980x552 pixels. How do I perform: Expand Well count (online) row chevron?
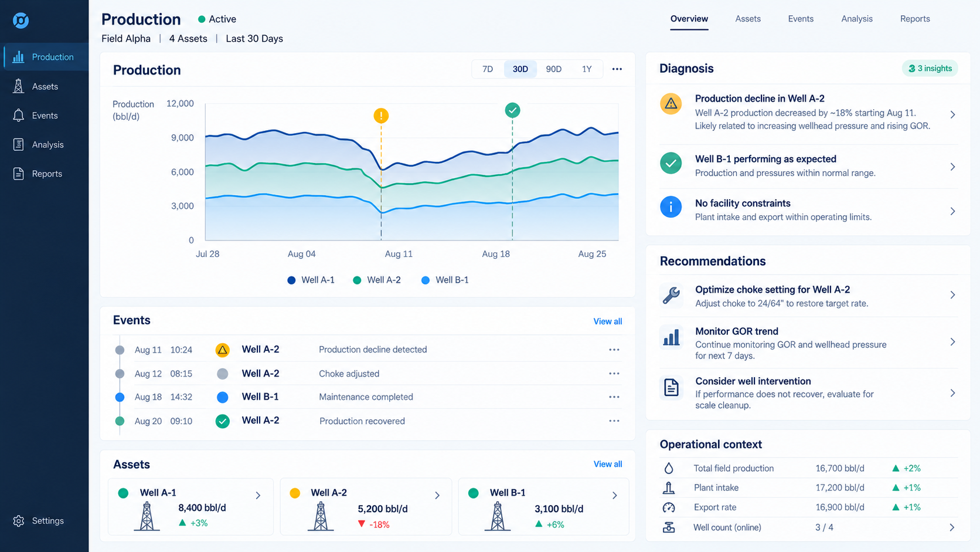click(x=952, y=527)
